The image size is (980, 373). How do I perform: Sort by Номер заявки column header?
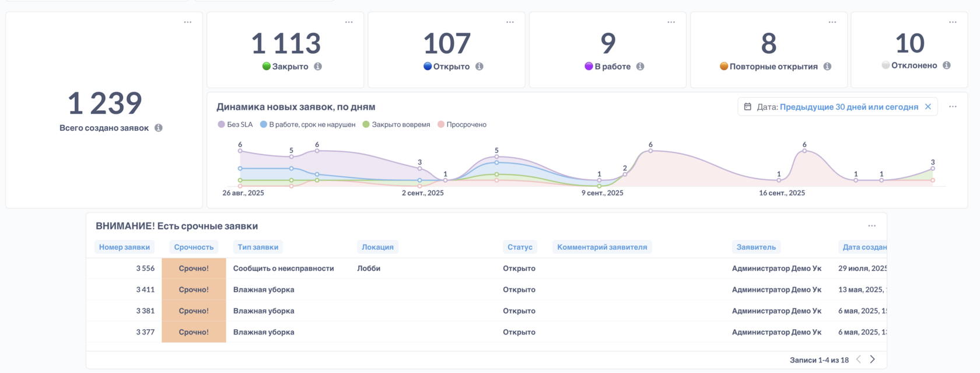tap(124, 247)
